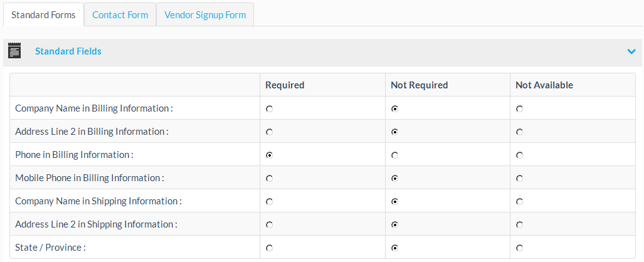Screen dimensions: 644x262
Task: Mark Company Name in Shipping Not Available
Action: (520, 201)
